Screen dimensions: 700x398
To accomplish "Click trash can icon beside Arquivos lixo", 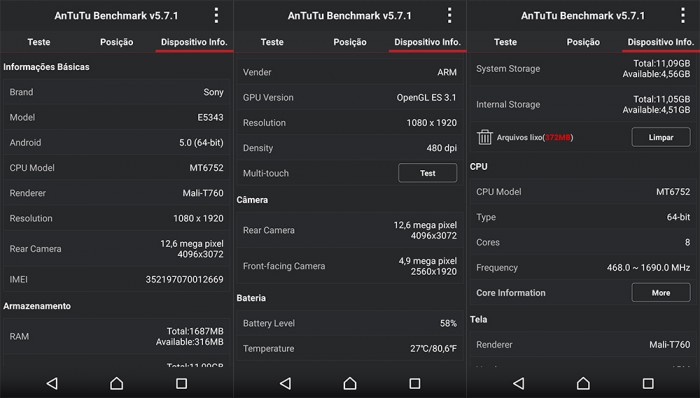I will (484, 137).
